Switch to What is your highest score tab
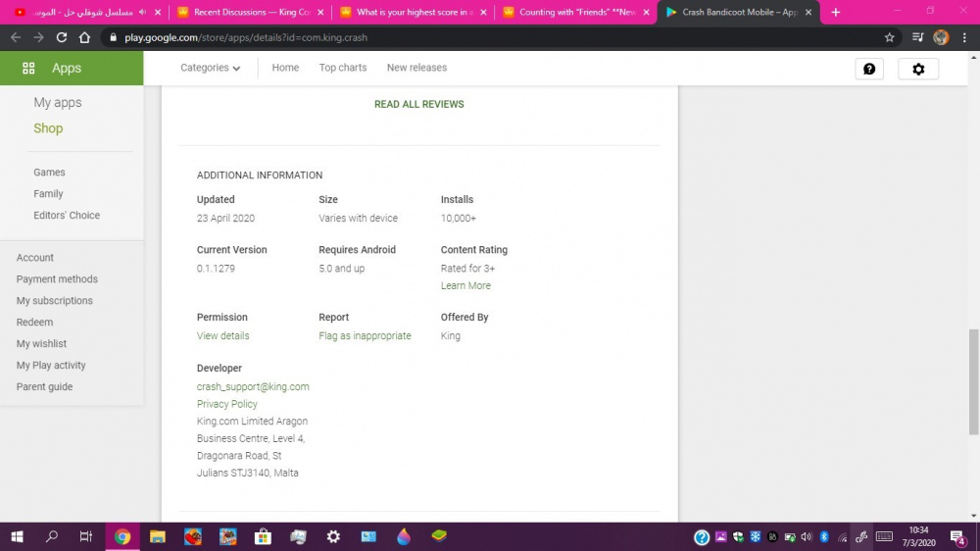980x551 pixels. (413, 12)
